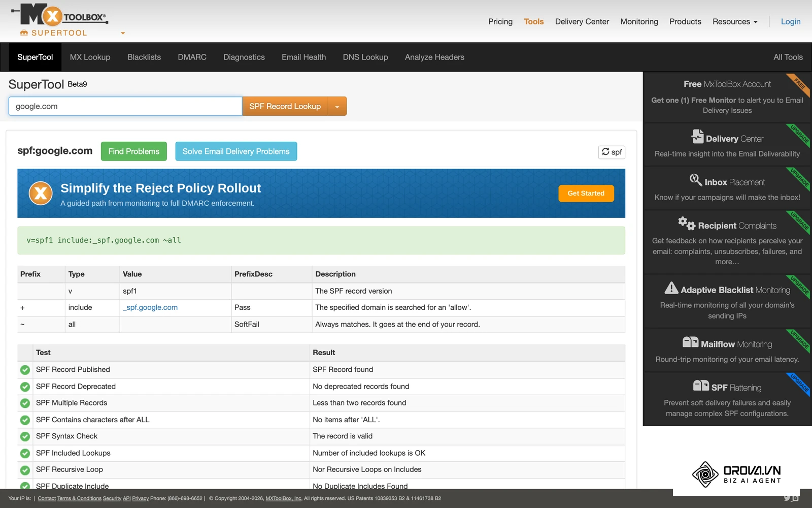
Task: Click the orange X icon in DMARC banner
Action: [x=41, y=193]
